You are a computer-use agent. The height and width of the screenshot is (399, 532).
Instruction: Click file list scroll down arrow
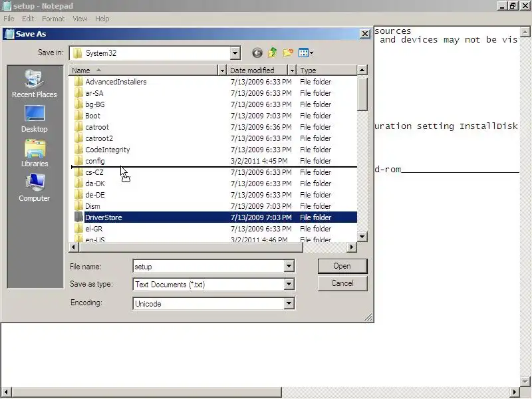pos(362,237)
